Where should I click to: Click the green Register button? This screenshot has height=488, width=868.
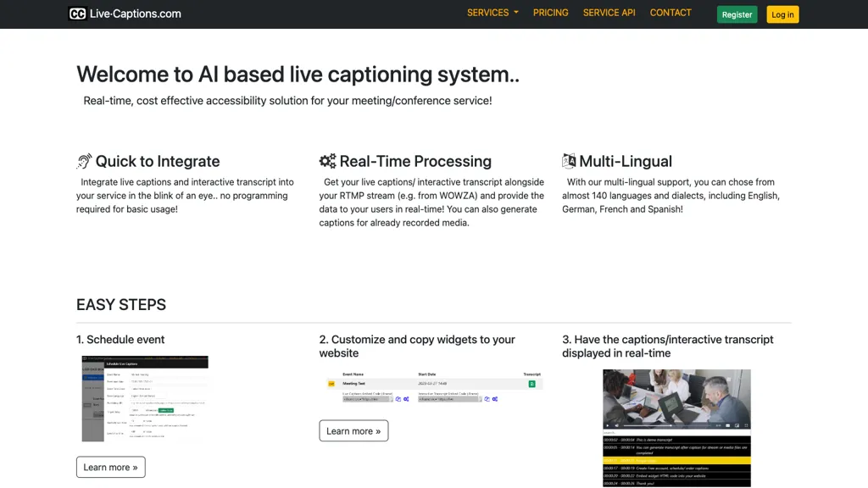pyautogui.click(x=737, y=14)
